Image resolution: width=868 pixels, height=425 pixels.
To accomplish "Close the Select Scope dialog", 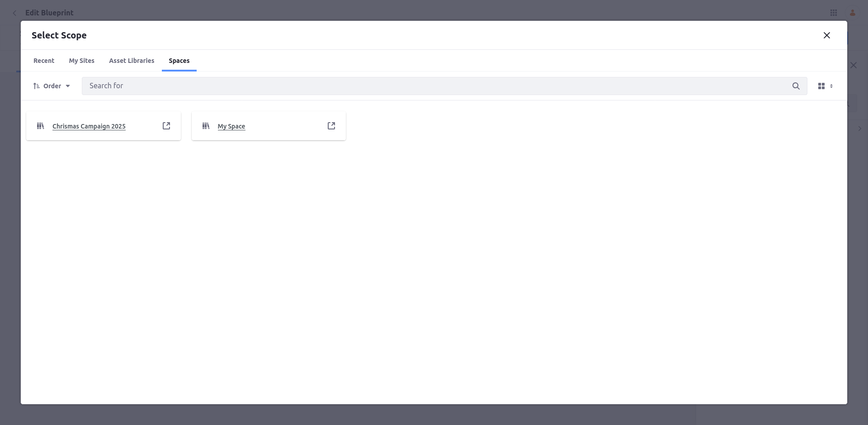I will 826,35.
